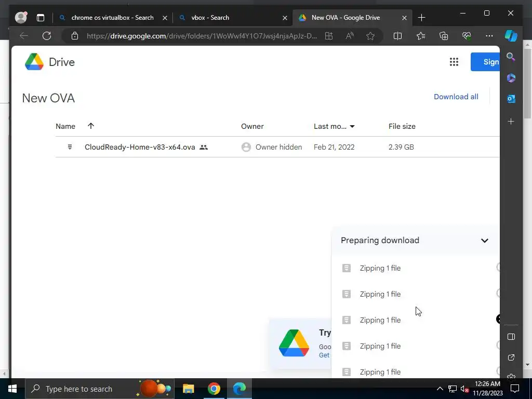Open the sidebar Search icon

pyautogui.click(x=511, y=57)
